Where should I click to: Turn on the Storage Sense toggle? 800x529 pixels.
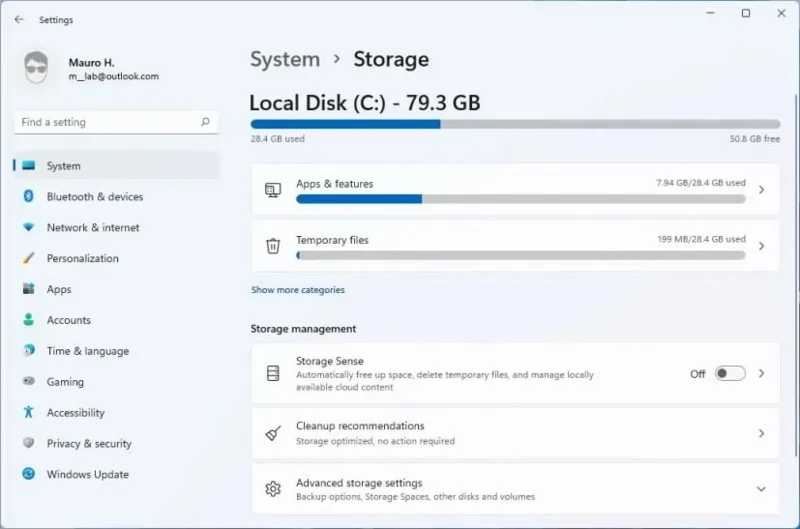coord(730,373)
